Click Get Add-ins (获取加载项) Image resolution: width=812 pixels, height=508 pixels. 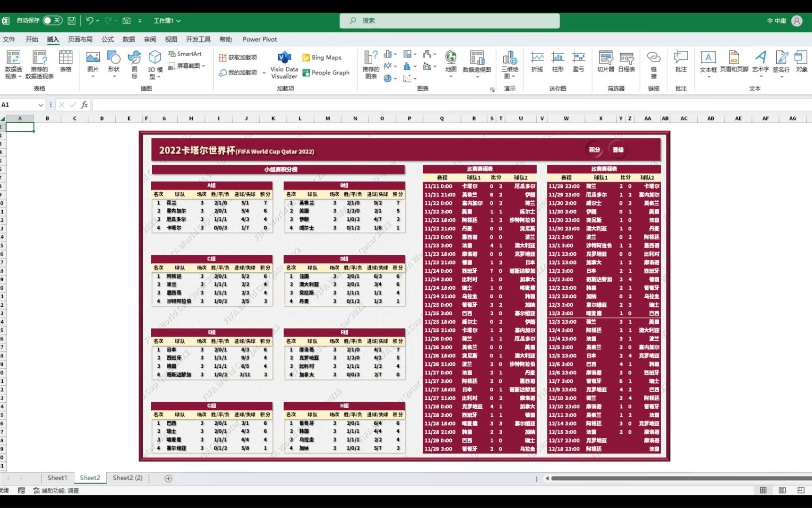tap(238, 57)
